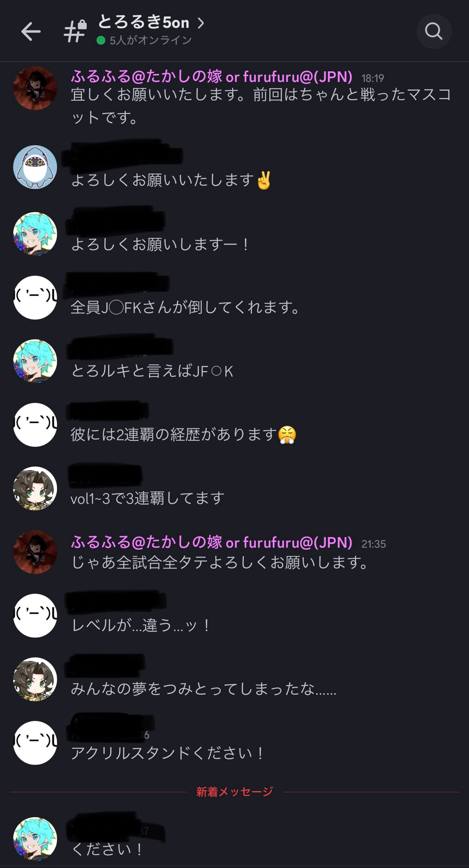Tap the ふるふる@たかしの嫁 username at 18:19
This screenshot has width=469, height=868.
click(x=211, y=77)
